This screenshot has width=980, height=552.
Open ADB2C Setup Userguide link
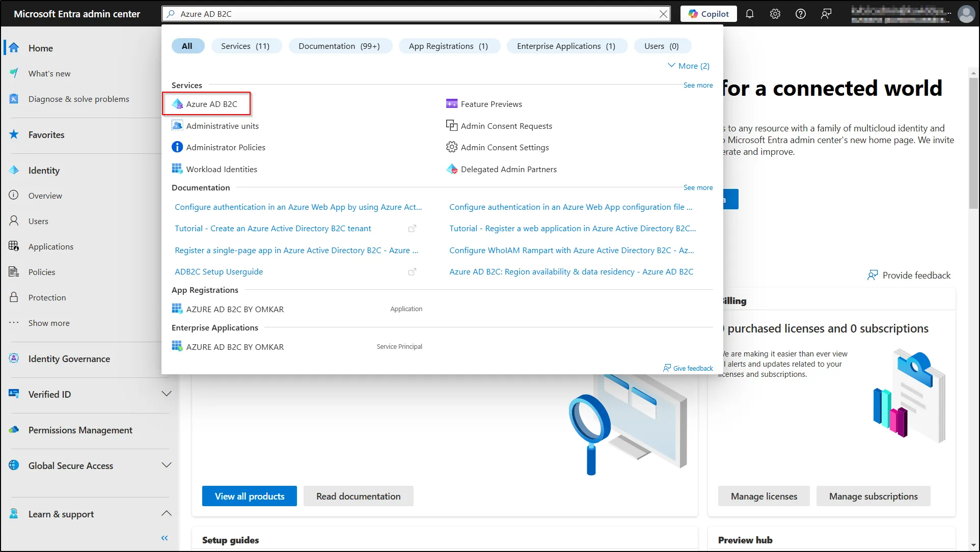219,271
